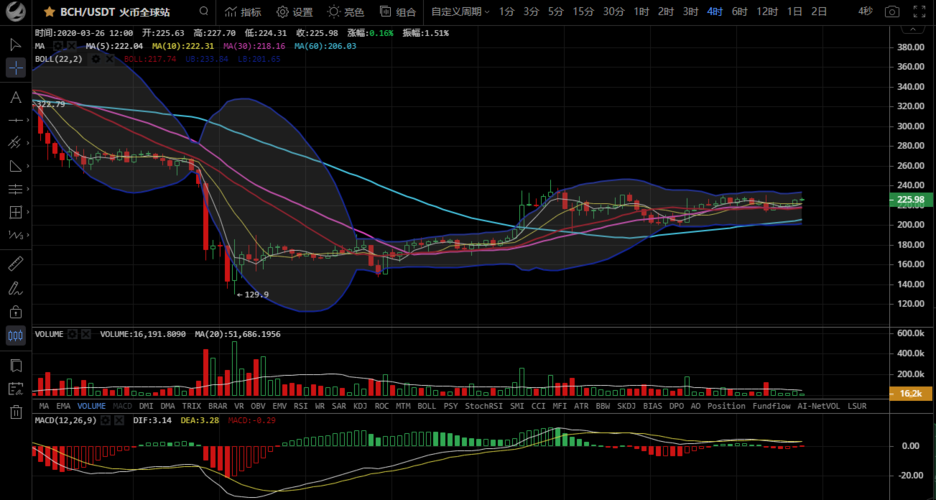Expand the triangle shape tool submenu arrow
936x500 pixels.
[x=27, y=166]
